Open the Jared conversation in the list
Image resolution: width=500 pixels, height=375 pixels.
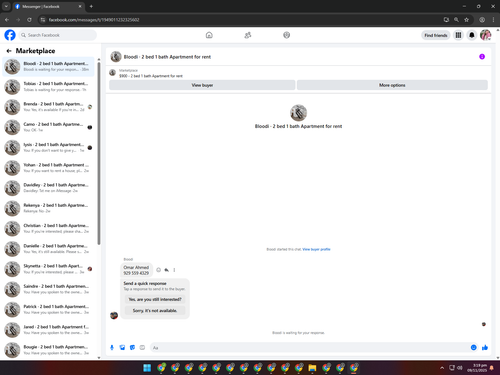click(x=49, y=330)
